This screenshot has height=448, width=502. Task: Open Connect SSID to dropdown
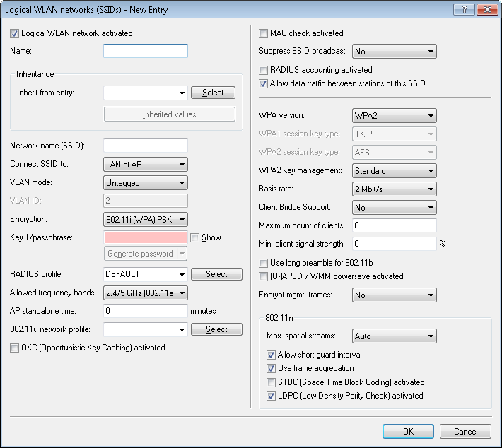tap(145, 165)
